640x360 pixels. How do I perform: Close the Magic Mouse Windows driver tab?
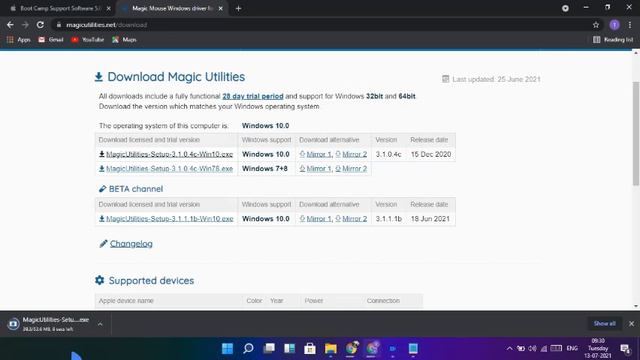point(221,8)
